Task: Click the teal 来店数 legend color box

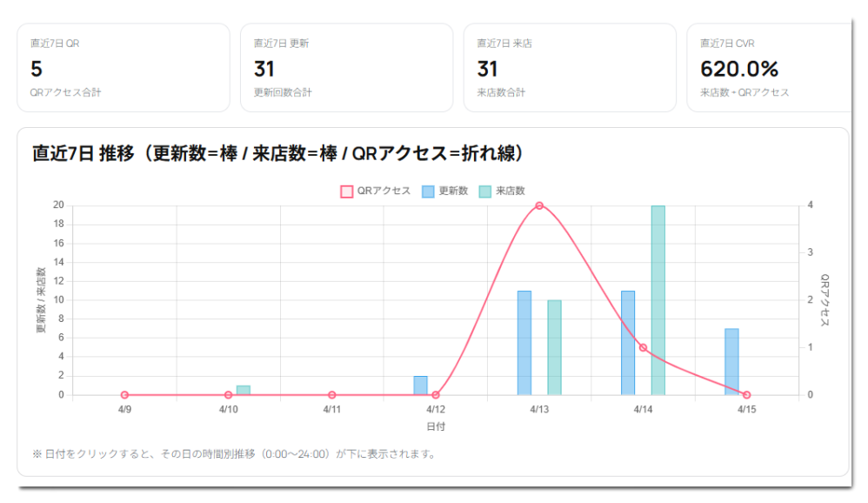Action: (486, 191)
